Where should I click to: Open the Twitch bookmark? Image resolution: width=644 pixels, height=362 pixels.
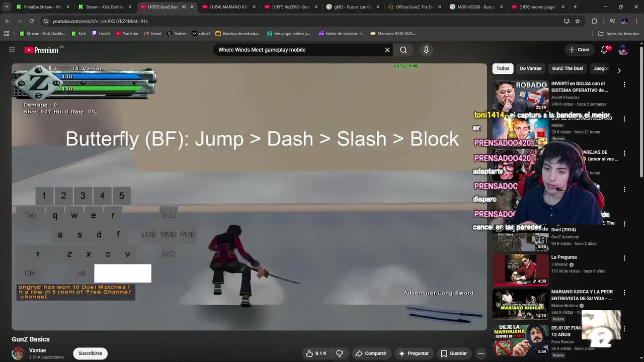(100, 34)
